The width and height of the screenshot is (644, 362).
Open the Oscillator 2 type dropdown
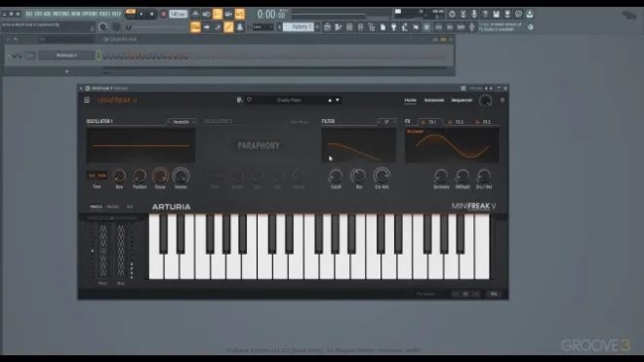tap(300, 122)
